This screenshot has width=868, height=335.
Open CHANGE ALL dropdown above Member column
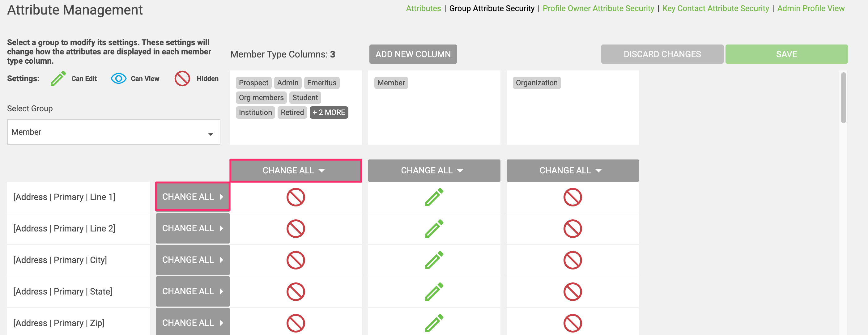click(434, 171)
